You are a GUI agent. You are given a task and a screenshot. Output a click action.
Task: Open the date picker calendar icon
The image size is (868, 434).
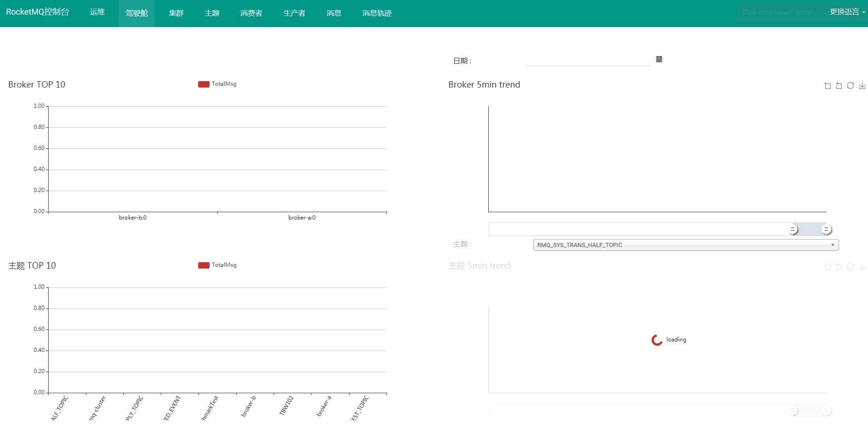659,59
